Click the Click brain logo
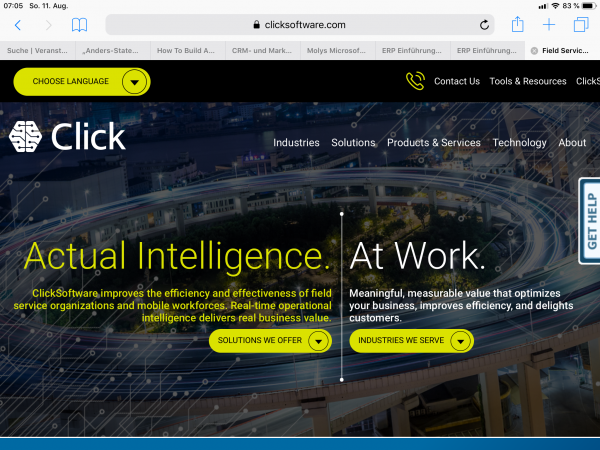Viewport: 600px width, 450px height. [x=25, y=137]
